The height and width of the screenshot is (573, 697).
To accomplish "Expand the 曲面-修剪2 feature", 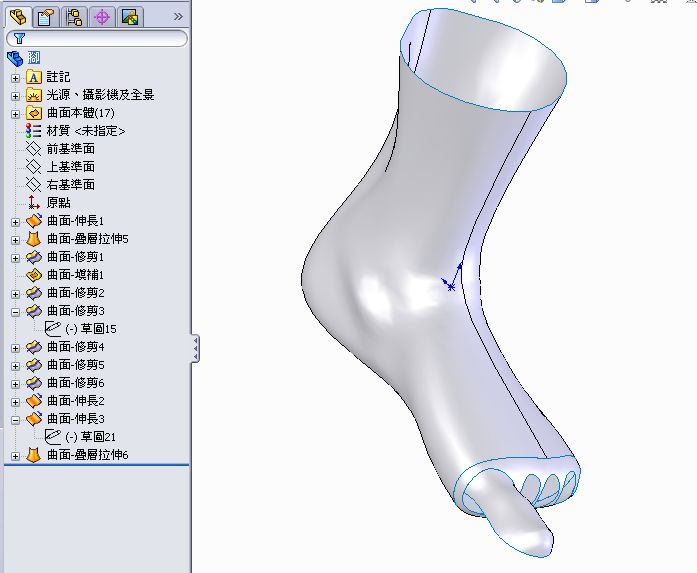I will 16,294.
